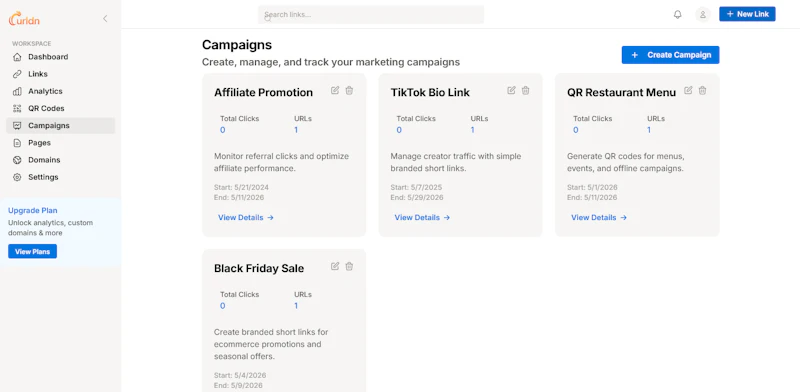Click the search magnifier icon
This screenshot has width=800, height=392.
tap(268, 18)
